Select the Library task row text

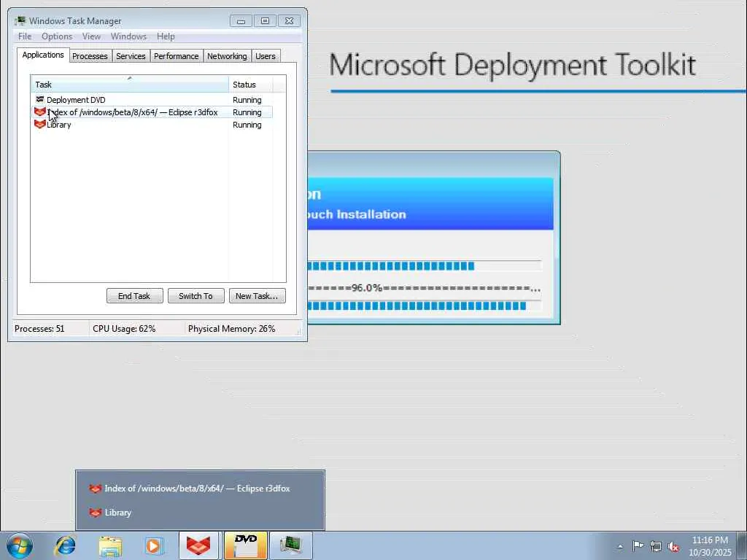(x=59, y=125)
